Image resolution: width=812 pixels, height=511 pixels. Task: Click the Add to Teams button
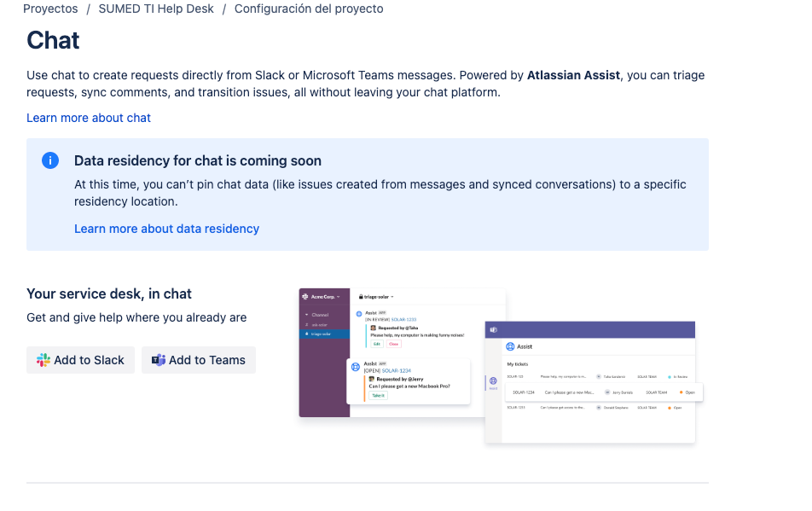coord(199,360)
